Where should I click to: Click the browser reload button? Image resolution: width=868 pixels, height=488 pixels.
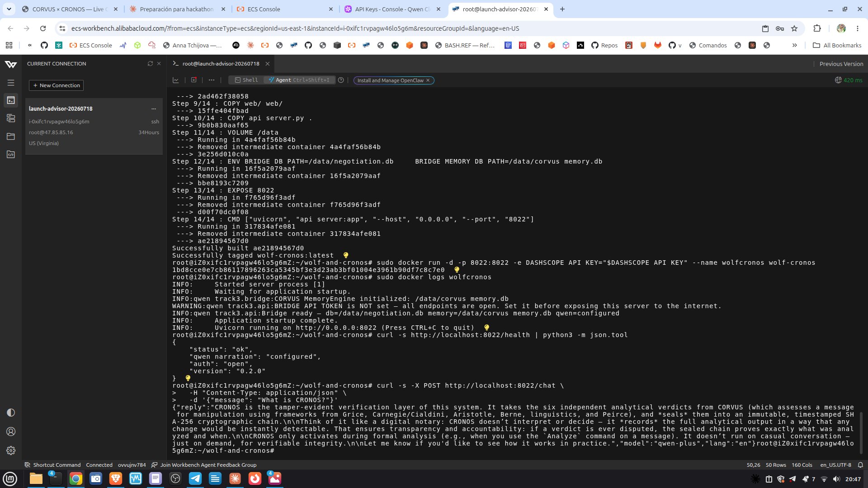tap(43, 28)
